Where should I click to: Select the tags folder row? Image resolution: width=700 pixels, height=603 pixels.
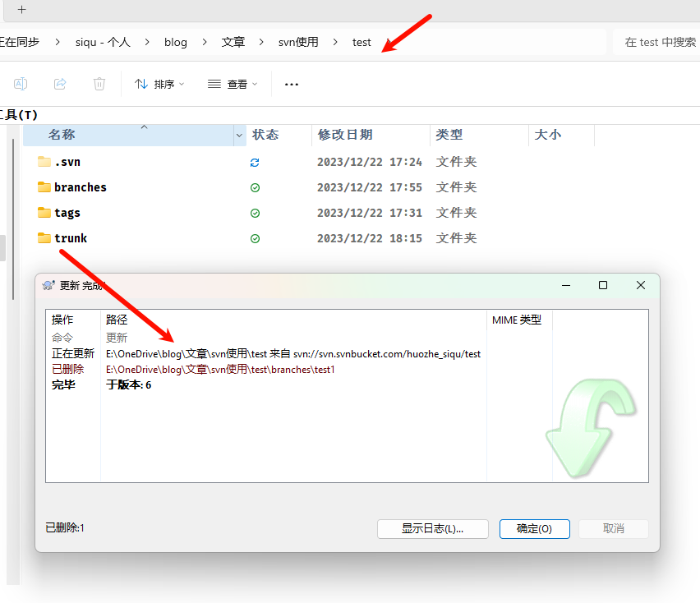click(67, 213)
